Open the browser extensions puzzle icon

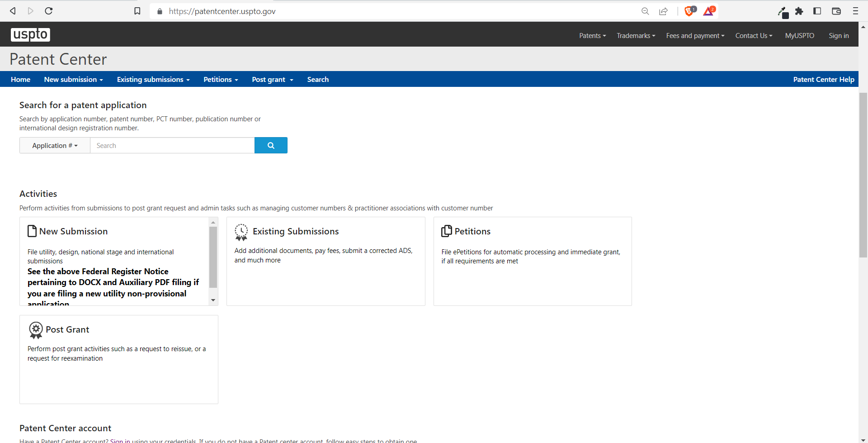click(x=799, y=11)
